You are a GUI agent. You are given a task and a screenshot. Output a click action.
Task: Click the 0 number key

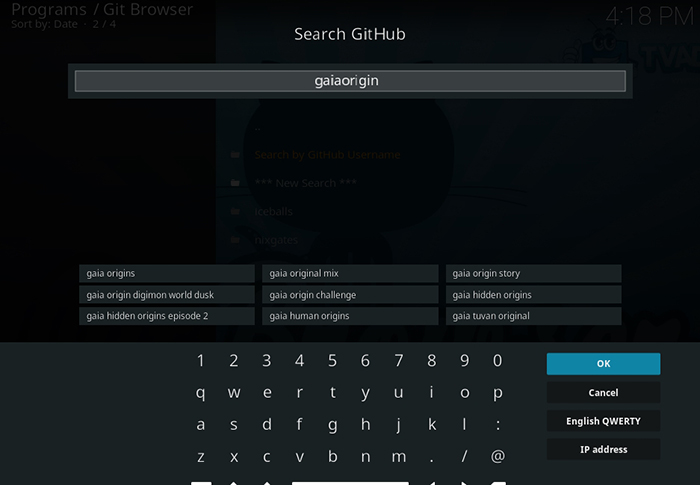[497, 360]
